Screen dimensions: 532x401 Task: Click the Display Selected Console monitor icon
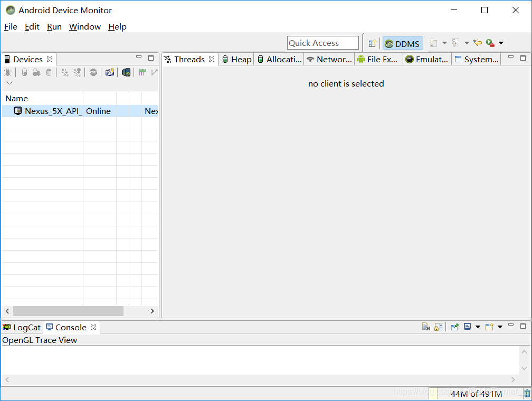(x=467, y=327)
